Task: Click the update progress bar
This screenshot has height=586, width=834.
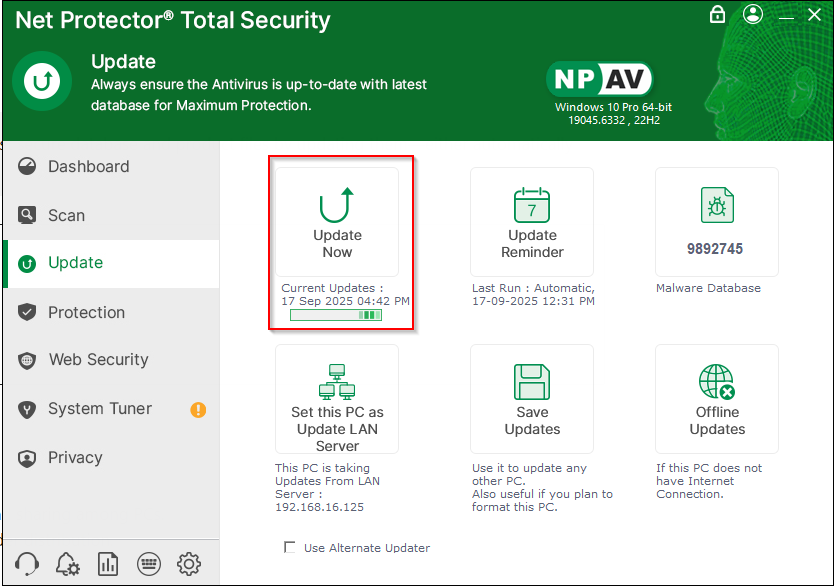Action: [336, 315]
